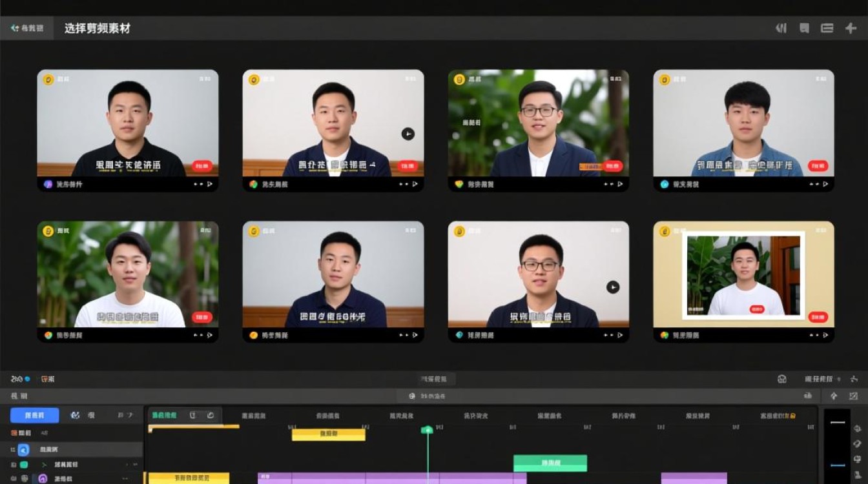Expand the green filter track row
Screen dimensions: 868x484
pos(45,465)
